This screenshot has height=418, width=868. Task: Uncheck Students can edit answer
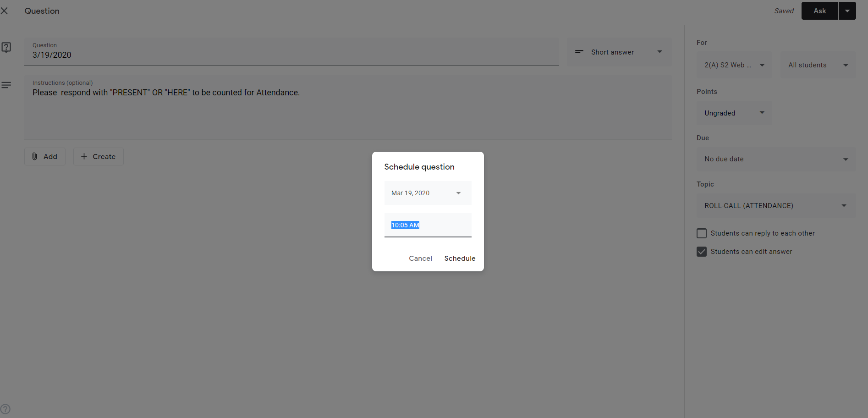click(x=701, y=252)
